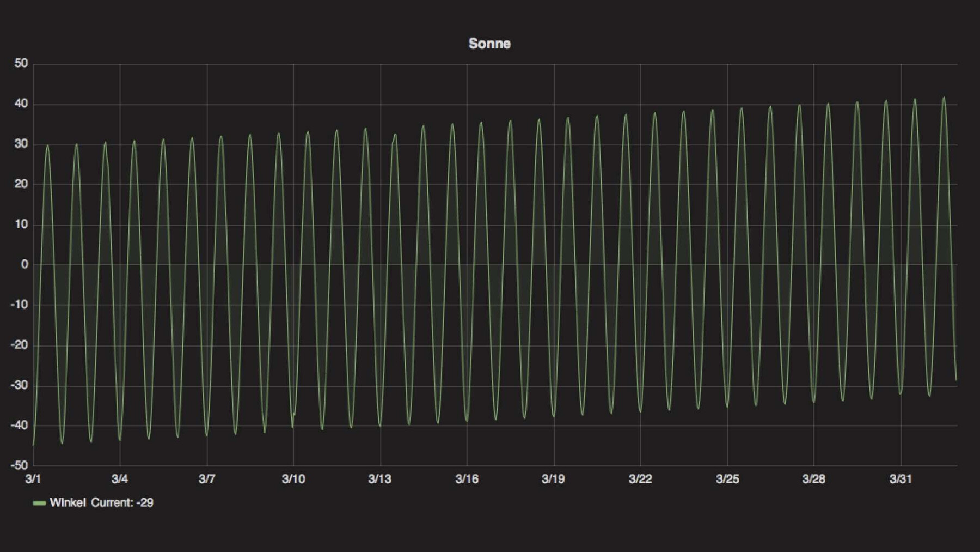
Task: Click the 30 y-axis value
Action: [21, 144]
